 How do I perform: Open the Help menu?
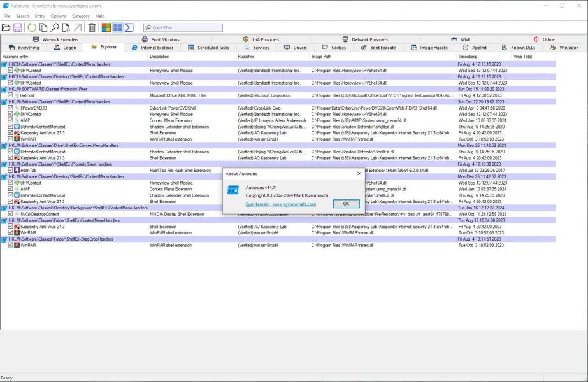click(100, 16)
